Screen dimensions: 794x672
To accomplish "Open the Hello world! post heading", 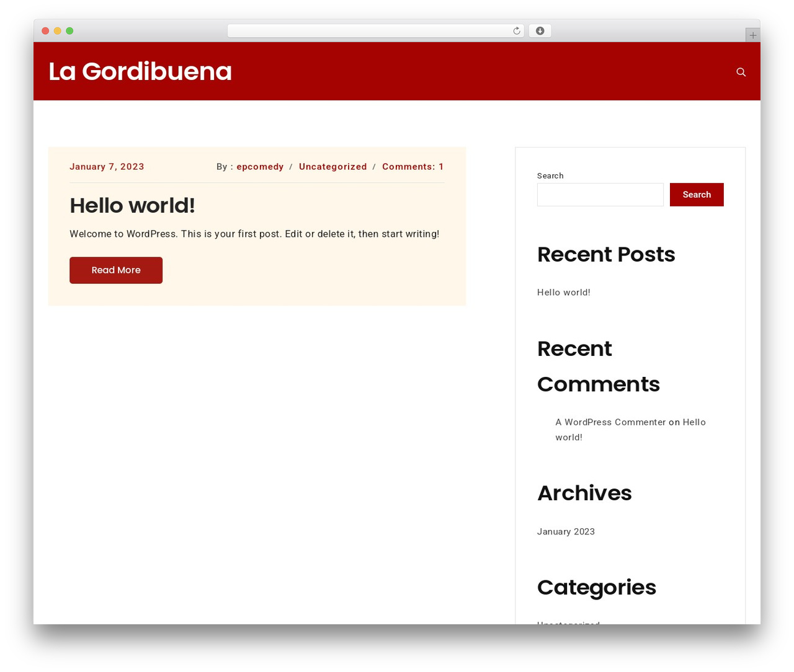I will pyautogui.click(x=132, y=205).
